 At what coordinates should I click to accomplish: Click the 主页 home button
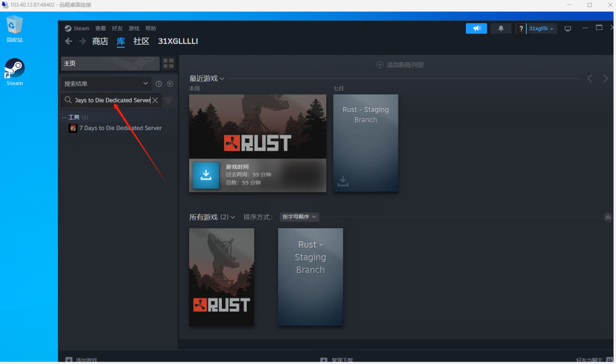coord(110,63)
